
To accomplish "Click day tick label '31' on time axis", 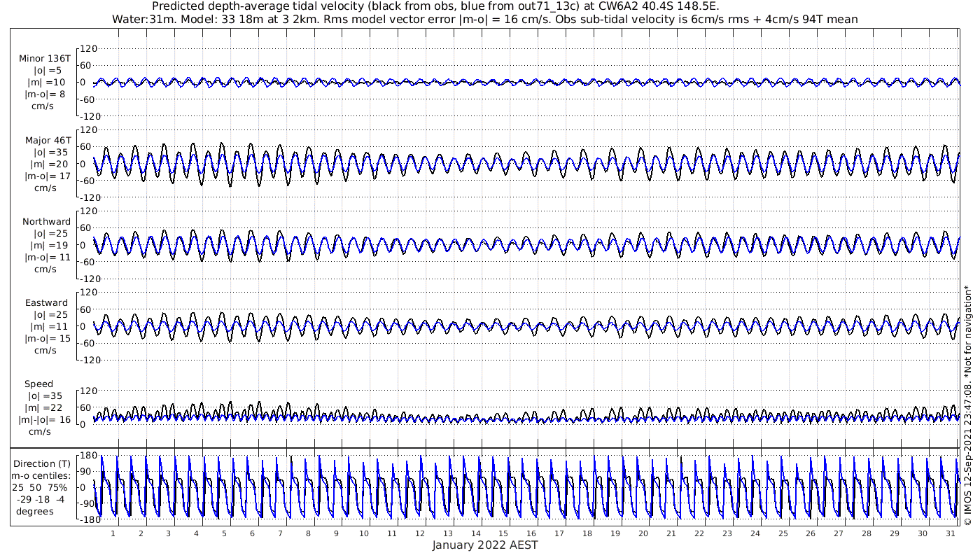I will [x=950, y=533].
